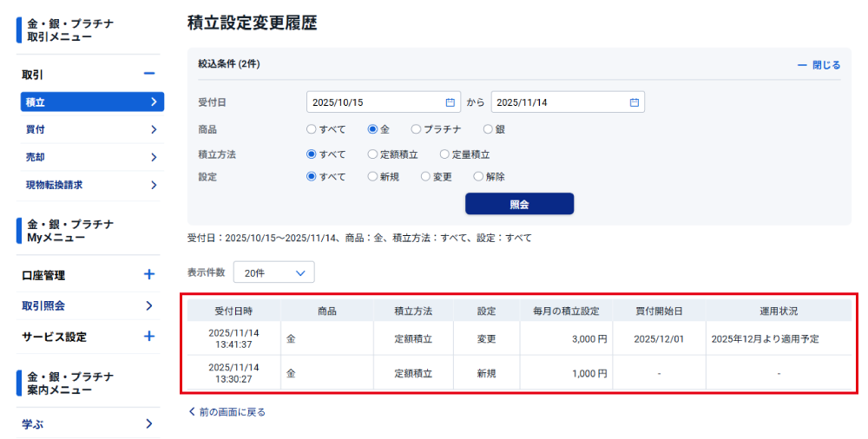Open 売却 menu item
The height and width of the screenshot is (439, 868).
[x=91, y=157]
